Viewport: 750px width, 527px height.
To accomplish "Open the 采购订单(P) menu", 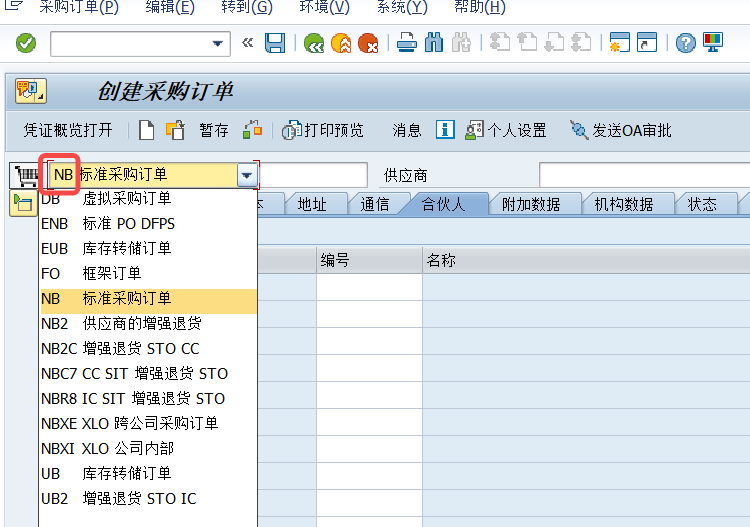I will pyautogui.click(x=79, y=7).
